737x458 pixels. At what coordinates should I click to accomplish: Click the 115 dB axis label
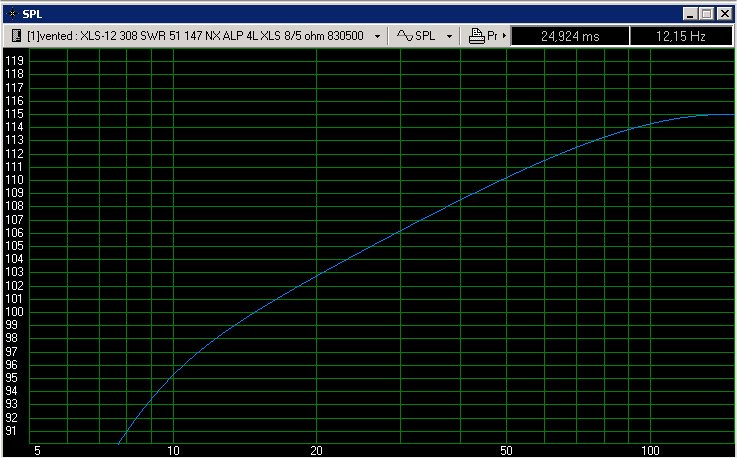(14, 114)
